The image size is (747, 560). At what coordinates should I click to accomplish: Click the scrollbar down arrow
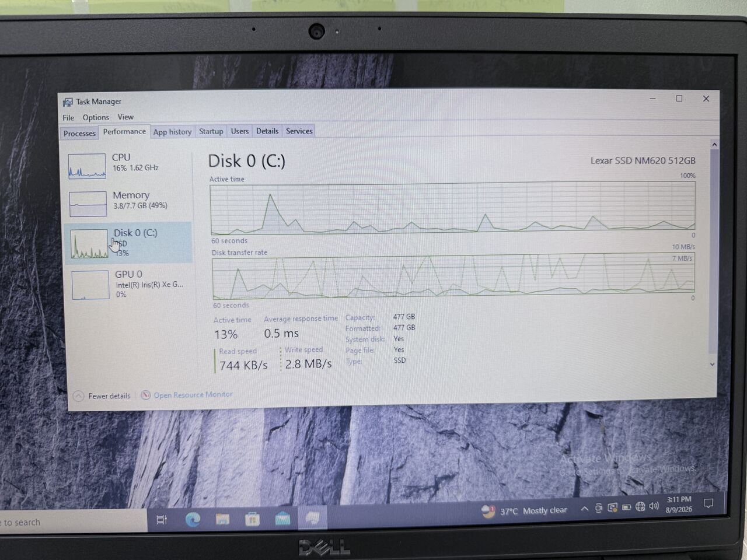click(x=712, y=364)
